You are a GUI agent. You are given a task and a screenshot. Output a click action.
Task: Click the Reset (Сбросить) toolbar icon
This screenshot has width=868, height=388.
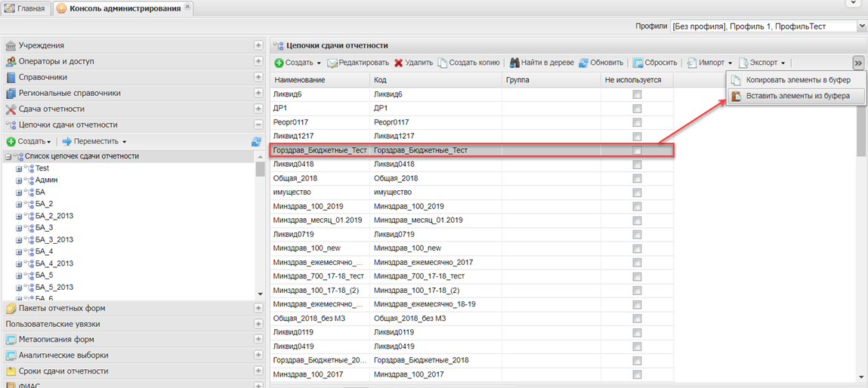point(638,63)
